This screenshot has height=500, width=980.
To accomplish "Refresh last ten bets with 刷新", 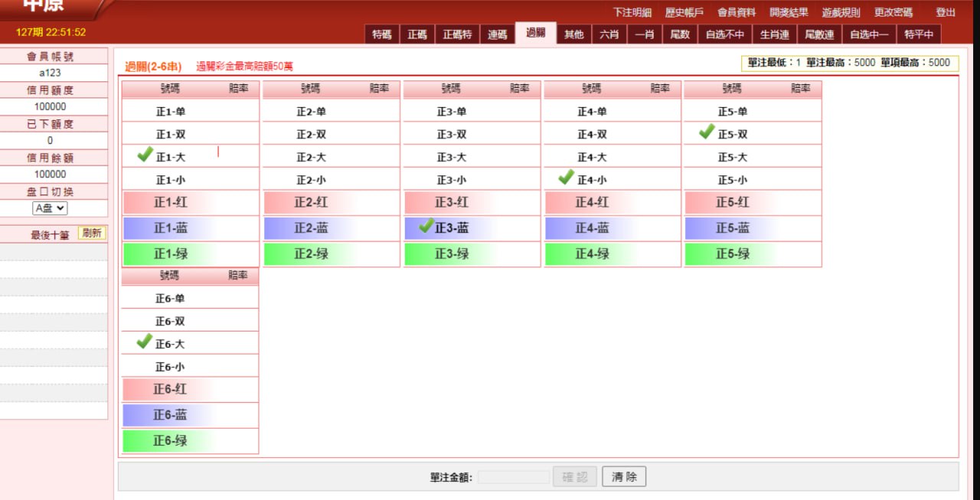I will point(92,234).
